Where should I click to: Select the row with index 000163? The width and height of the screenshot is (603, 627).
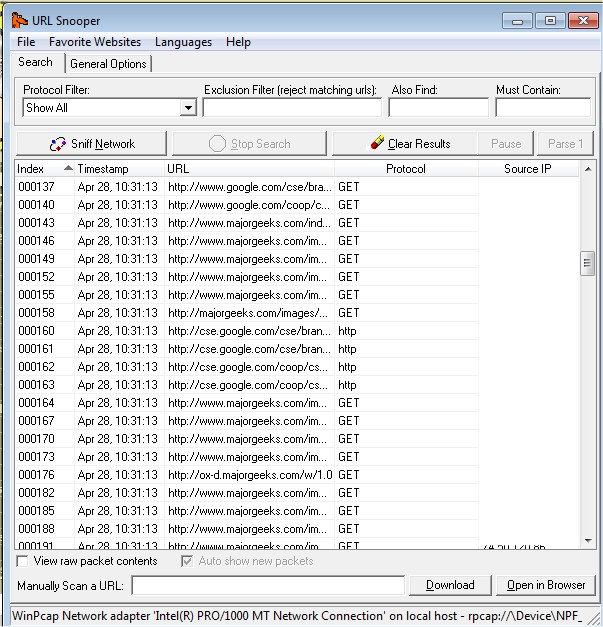(247, 385)
